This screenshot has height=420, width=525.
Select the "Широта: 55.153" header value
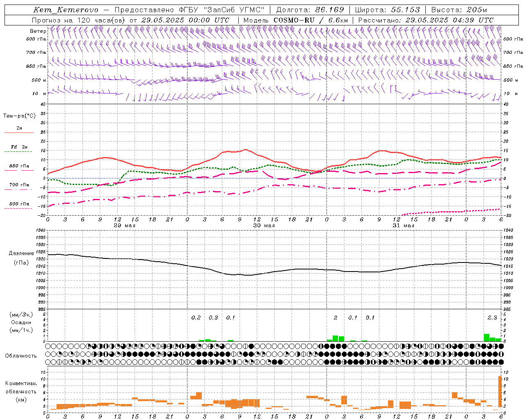388,10
